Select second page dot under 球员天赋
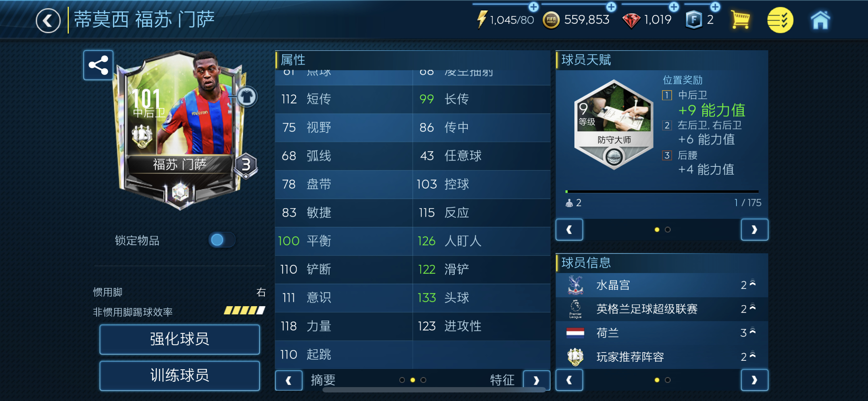868x401 pixels. pyautogui.click(x=668, y=230)
